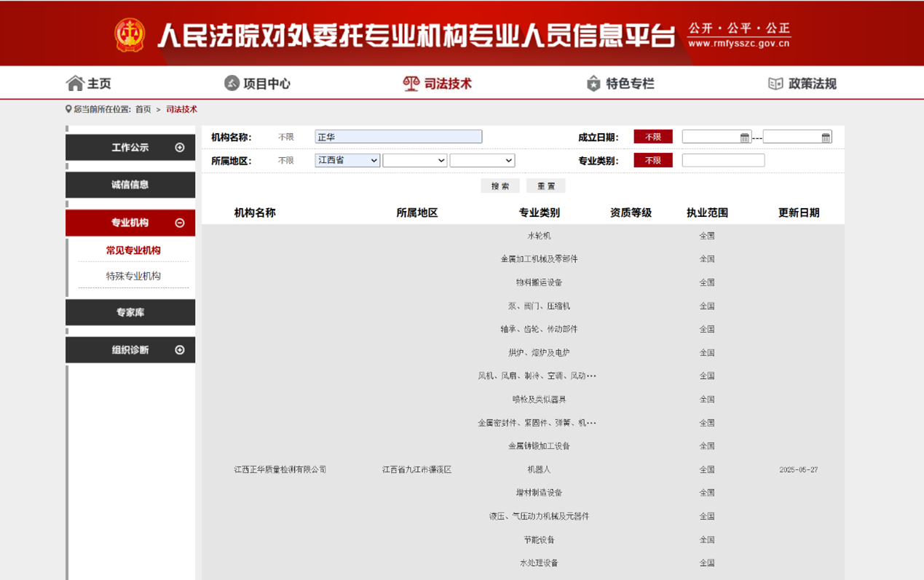
Task: Toggle 不限 for 专业类别 filter
Action: coord(652,160)
